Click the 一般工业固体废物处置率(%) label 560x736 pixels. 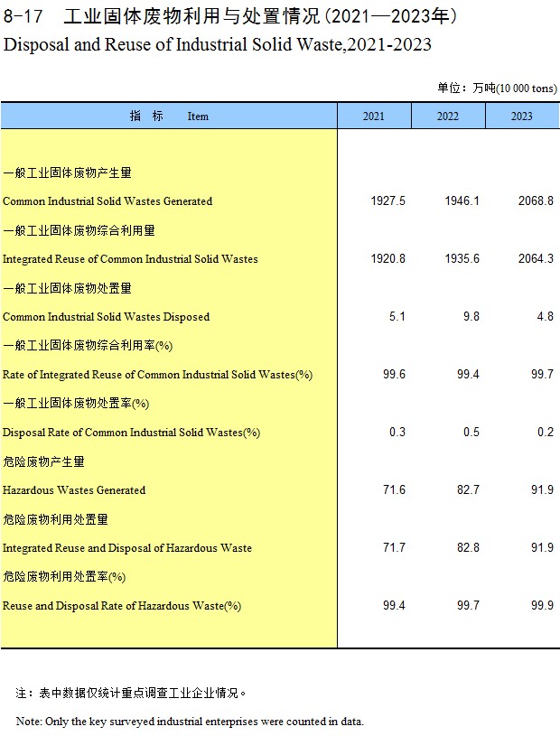[x=76, y=403]
